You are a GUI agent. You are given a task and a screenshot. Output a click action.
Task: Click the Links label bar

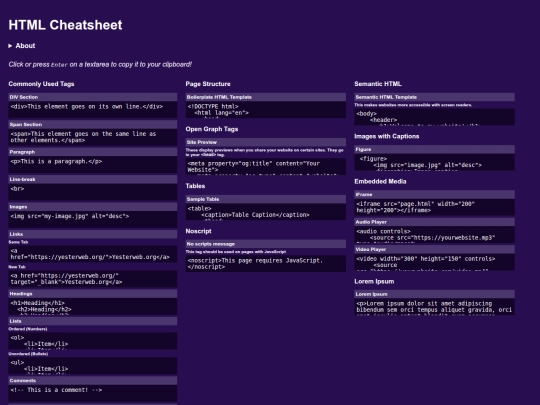(93, 234)
